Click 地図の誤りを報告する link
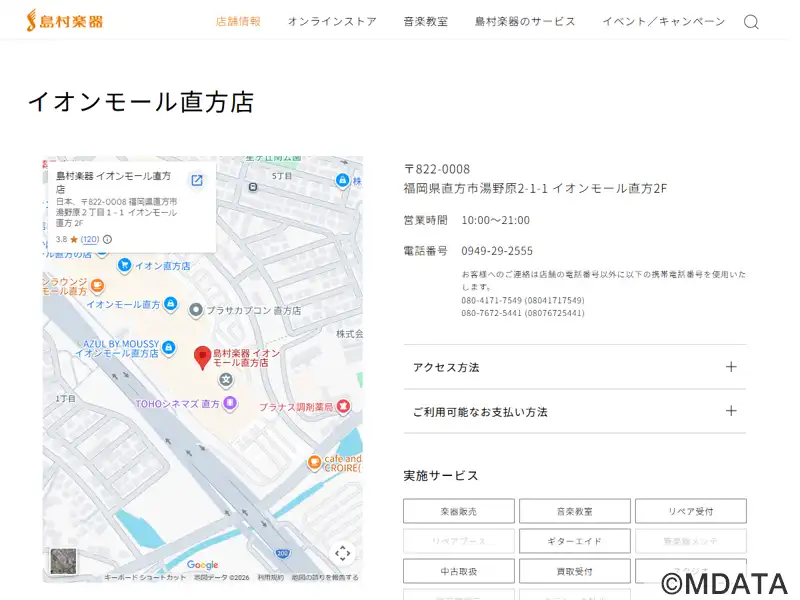Viewport: 800px width, 600px height. click(325, 578)
